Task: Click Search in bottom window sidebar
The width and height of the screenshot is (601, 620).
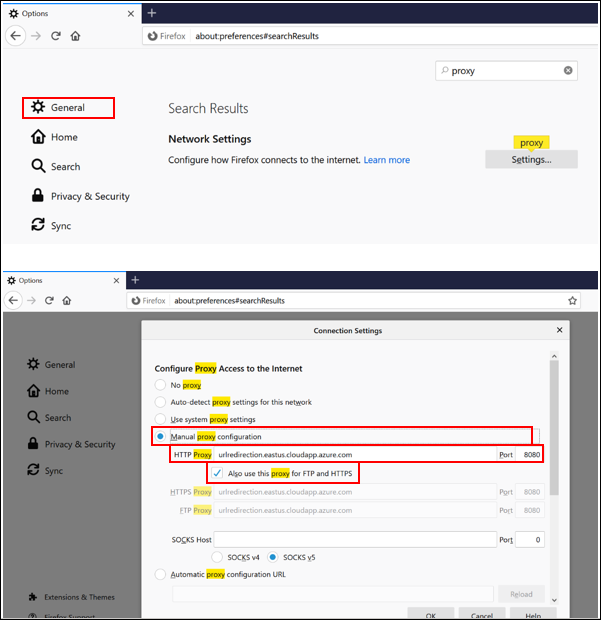Action: 50,418
